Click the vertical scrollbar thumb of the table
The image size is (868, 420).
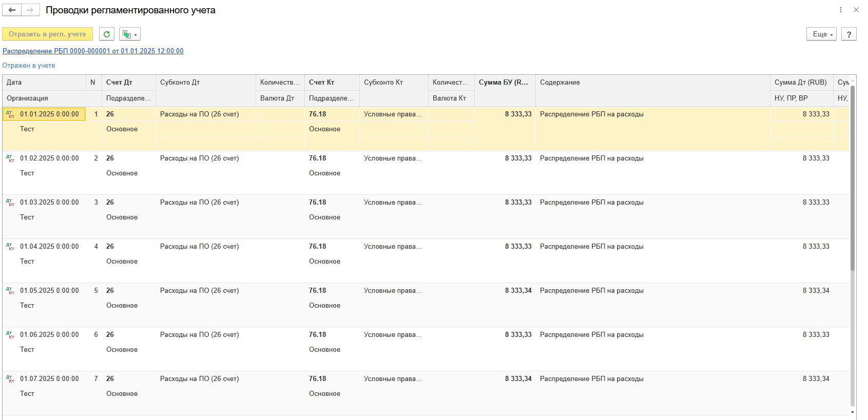[853, 177]
